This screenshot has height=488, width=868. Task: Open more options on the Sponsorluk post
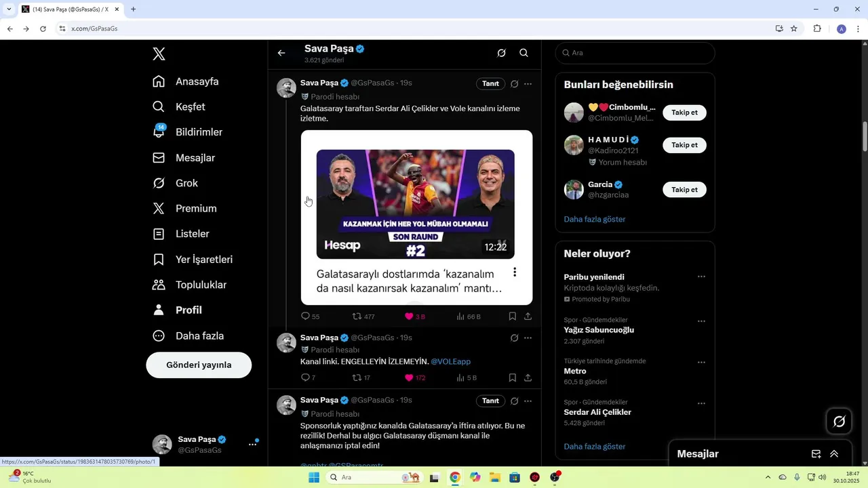(x=528, y=401)
